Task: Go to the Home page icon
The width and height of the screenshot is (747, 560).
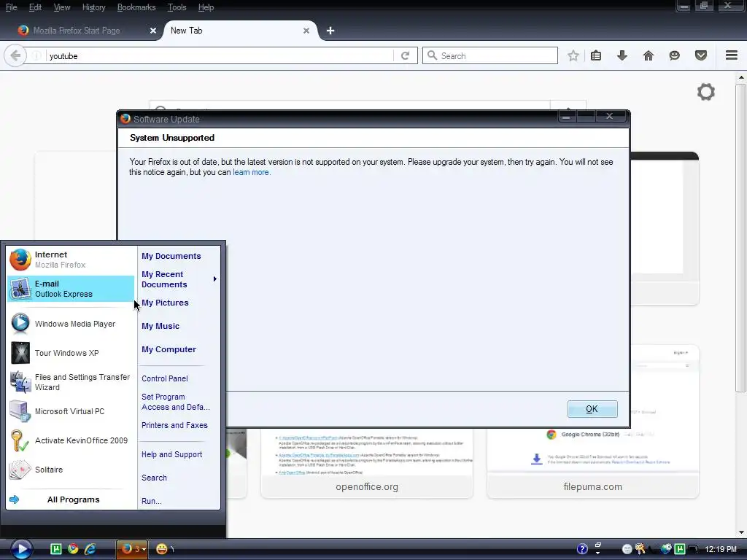Action: pos(649,55)
